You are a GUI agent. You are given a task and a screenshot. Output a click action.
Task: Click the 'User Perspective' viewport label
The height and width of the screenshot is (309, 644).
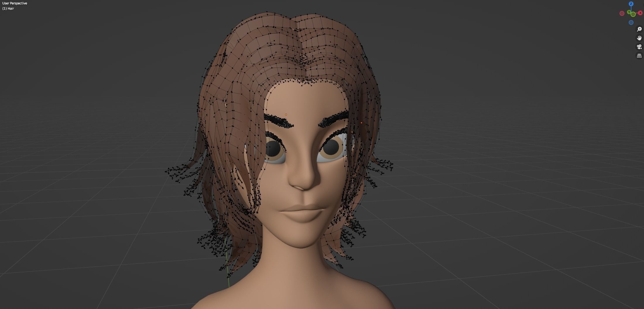(x=15, y=3)
